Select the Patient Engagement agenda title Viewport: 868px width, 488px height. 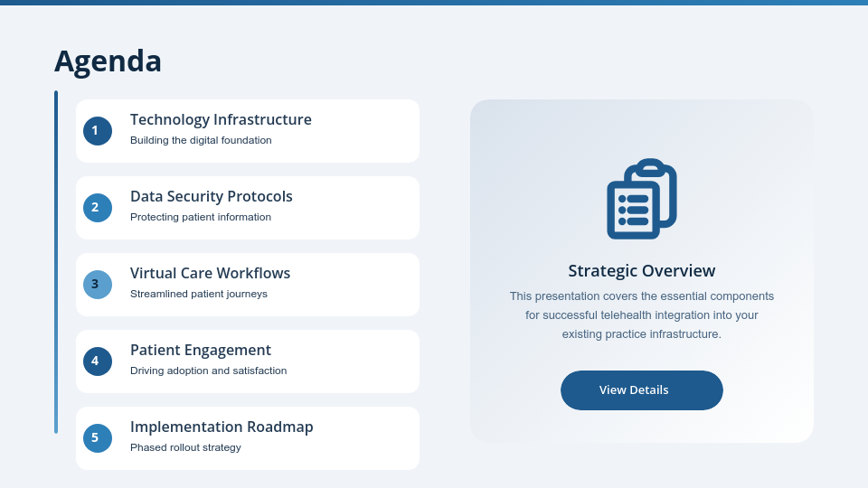pyautogui.click(x=201, y=351)
